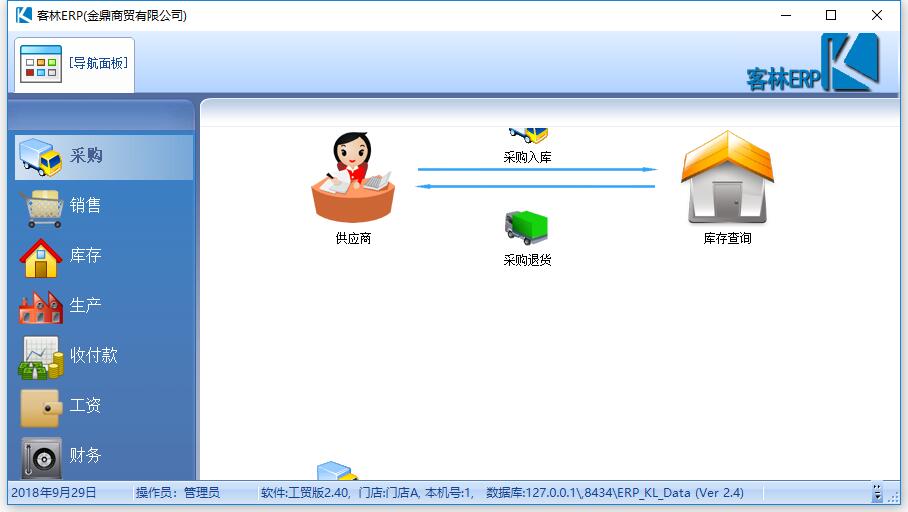Click the 采购入库 truck icon

click(528, 136)
